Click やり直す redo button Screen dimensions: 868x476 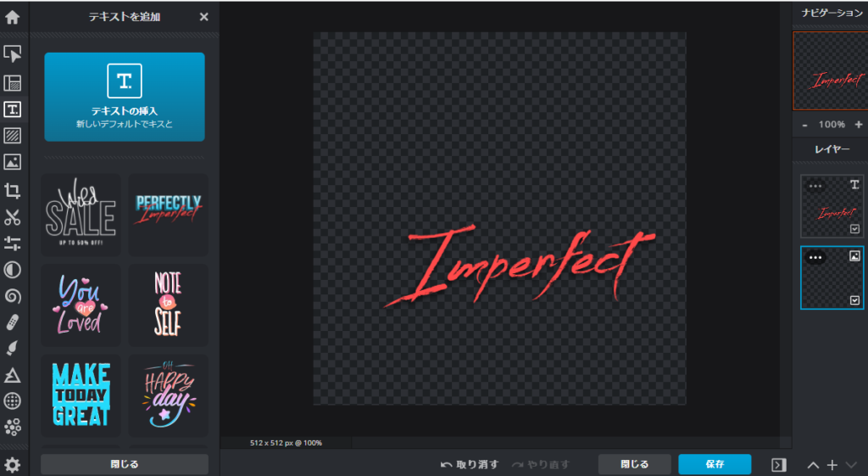click(x=540, y=464)
